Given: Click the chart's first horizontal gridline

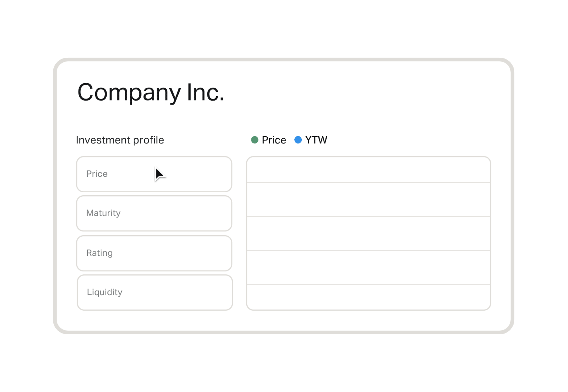Looking at the screenshot, I should click(369, 183).
